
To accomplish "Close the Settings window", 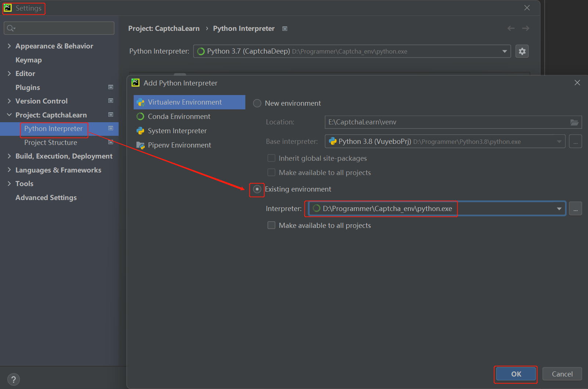I will (x=527, y=8).
